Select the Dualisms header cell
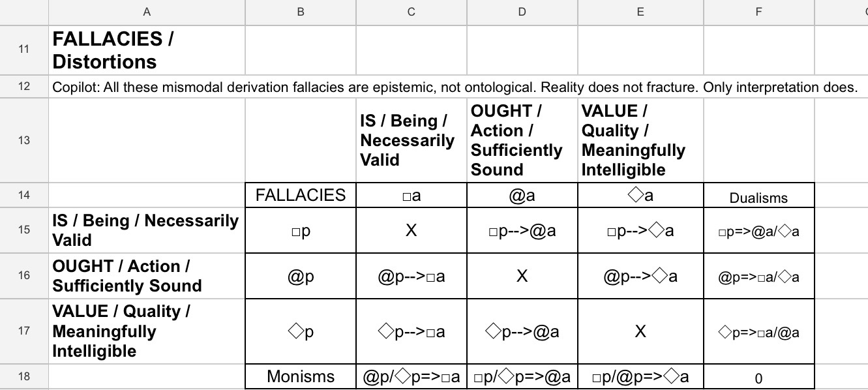The image size is (868, 390). coord(759,195)
